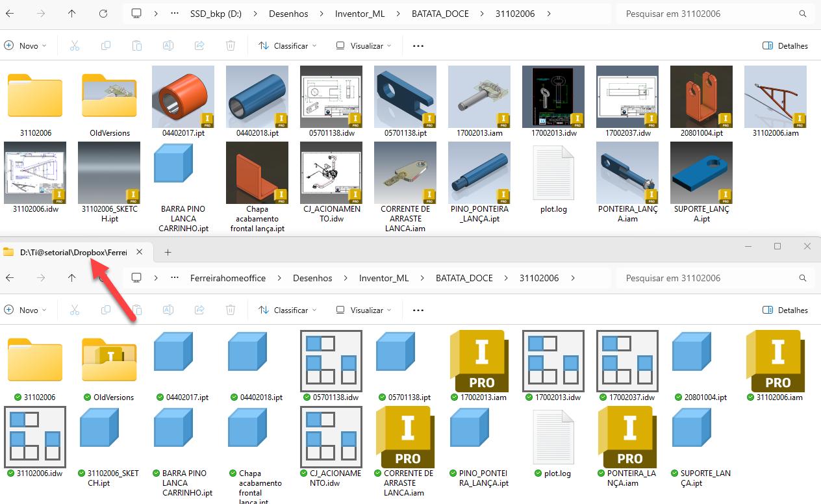Click the Share icon in the upper window toolbar
The image size is (821, 504).
(199, 45)
